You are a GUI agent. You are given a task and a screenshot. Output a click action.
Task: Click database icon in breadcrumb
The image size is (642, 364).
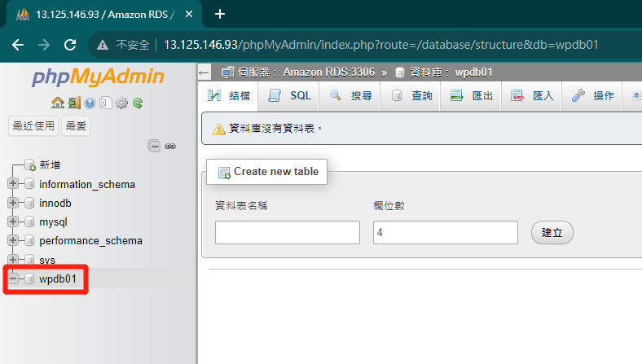point(400,72)
